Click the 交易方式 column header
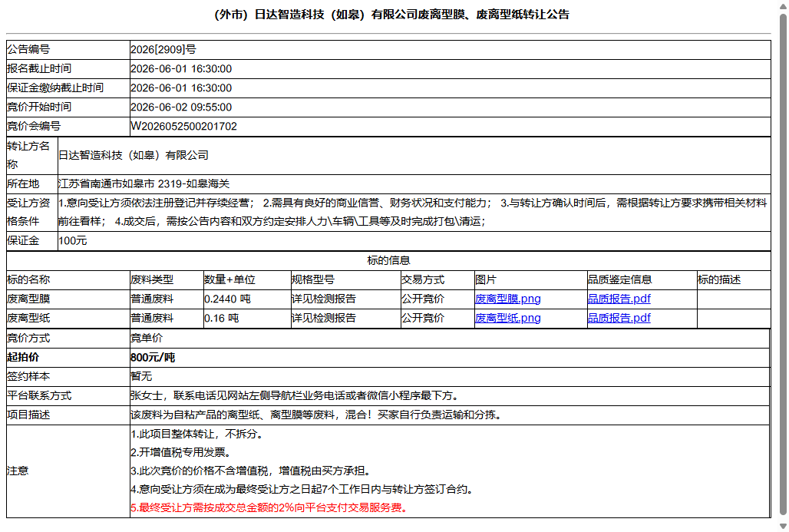The width and height of the screenshot is (789, 532). [423, 280]
